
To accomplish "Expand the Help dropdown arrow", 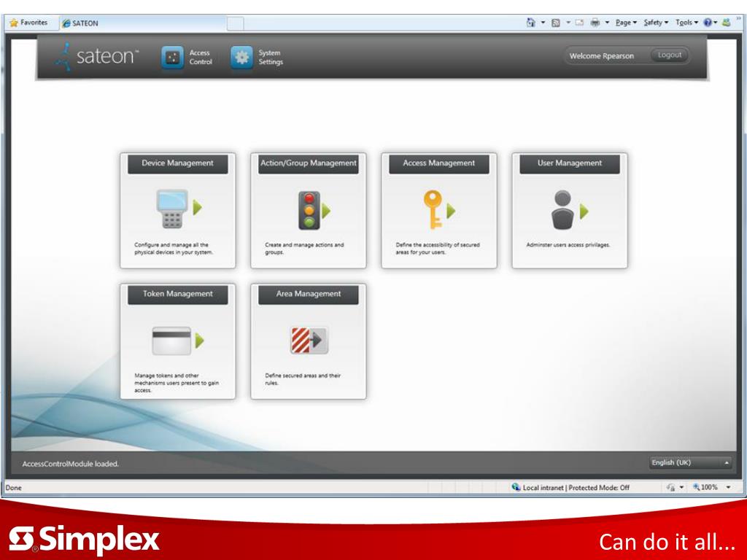I will (716, 23).
